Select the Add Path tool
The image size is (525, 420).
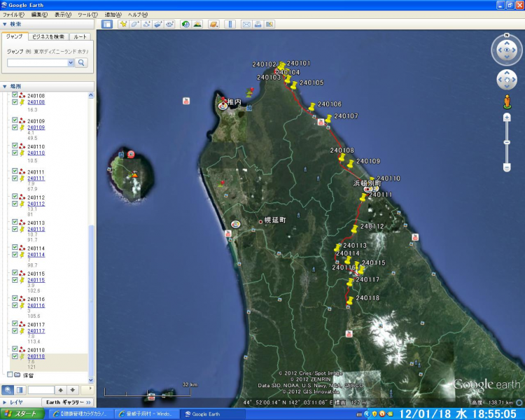(147, 24)
